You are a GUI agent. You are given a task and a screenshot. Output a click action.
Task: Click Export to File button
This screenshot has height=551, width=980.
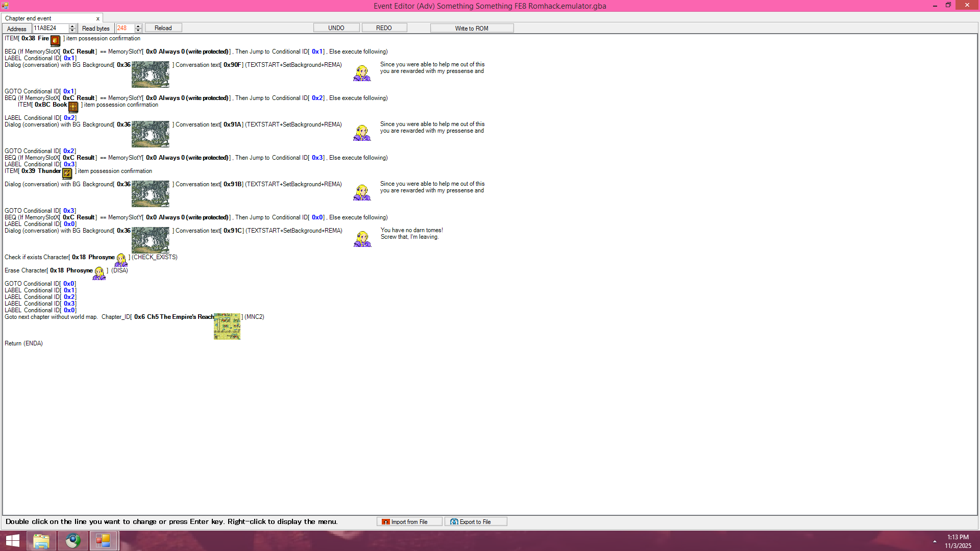pyautogui.click(x=475, y=521)
